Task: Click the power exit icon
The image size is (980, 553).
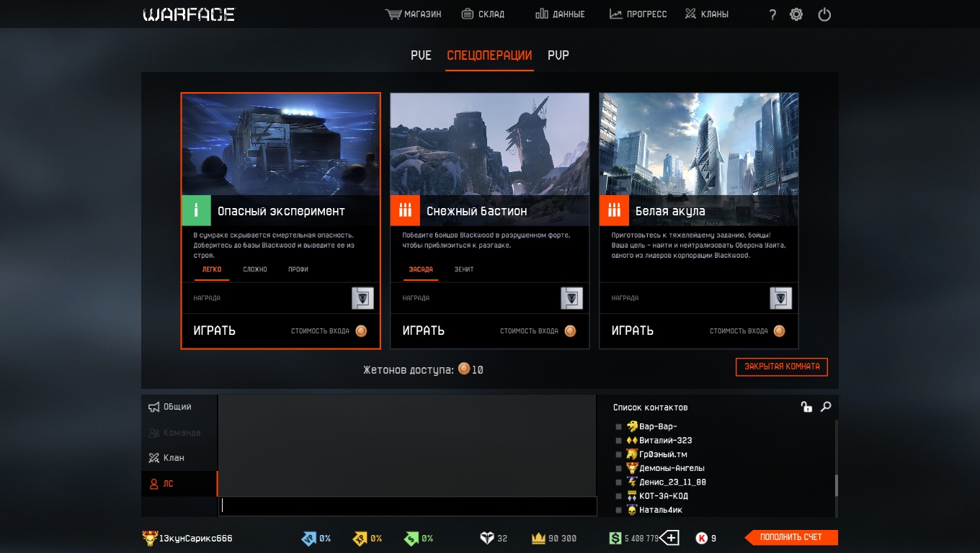Action: pos(824,14)
